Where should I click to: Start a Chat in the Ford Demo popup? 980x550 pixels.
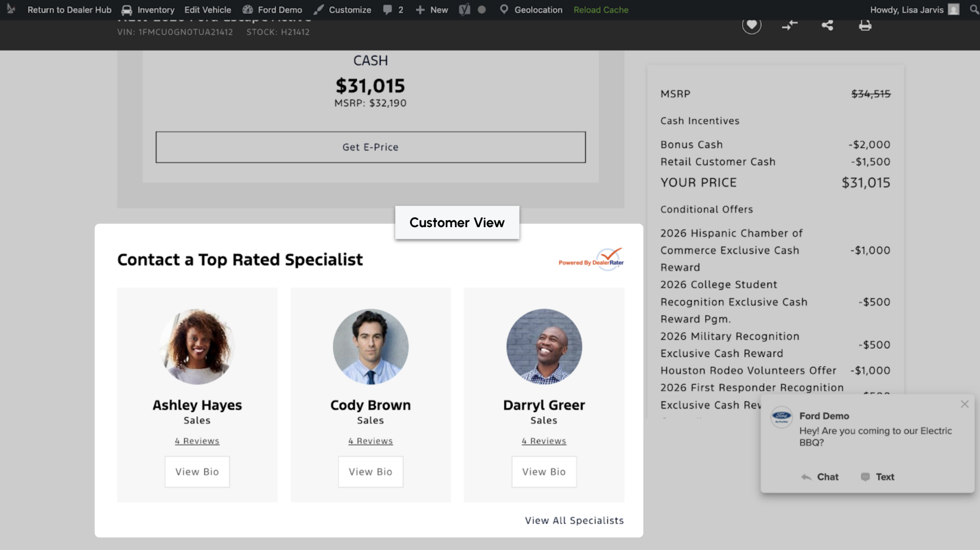pos(820,477)
